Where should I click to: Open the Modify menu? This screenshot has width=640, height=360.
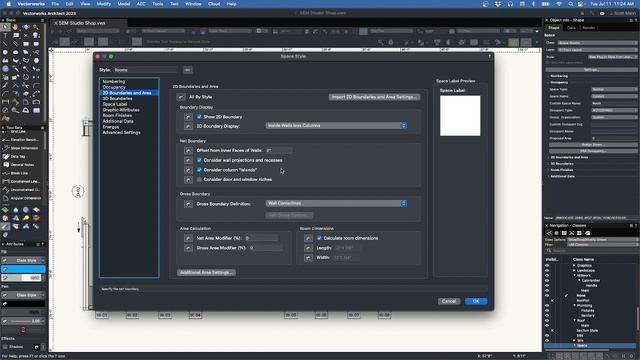[x=103, y=4]
